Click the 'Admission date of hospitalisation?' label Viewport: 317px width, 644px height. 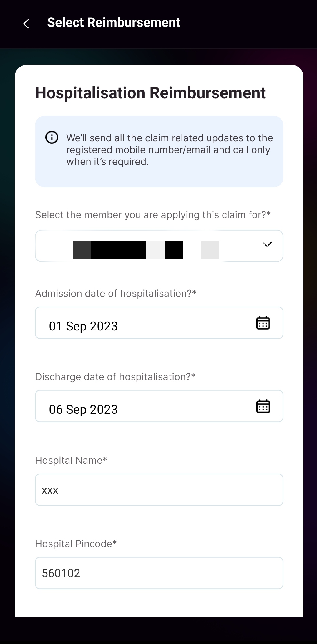tap(116, 294)
